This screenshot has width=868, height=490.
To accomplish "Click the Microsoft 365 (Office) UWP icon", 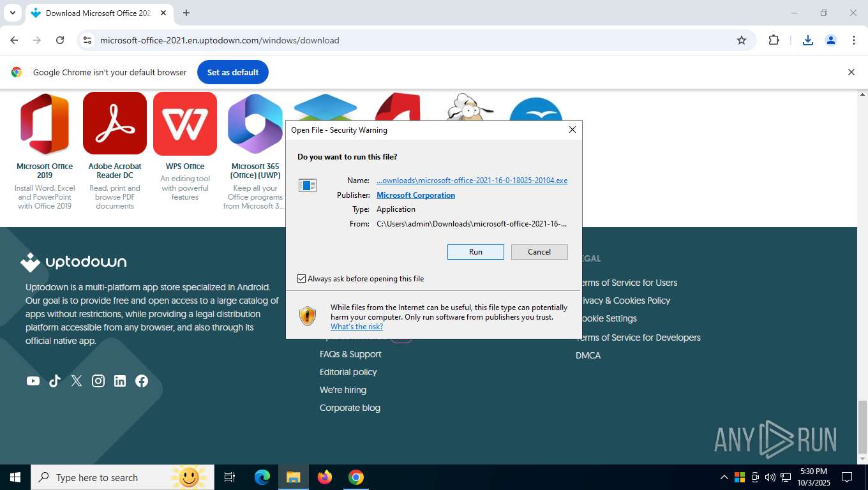I will point(255,124).
